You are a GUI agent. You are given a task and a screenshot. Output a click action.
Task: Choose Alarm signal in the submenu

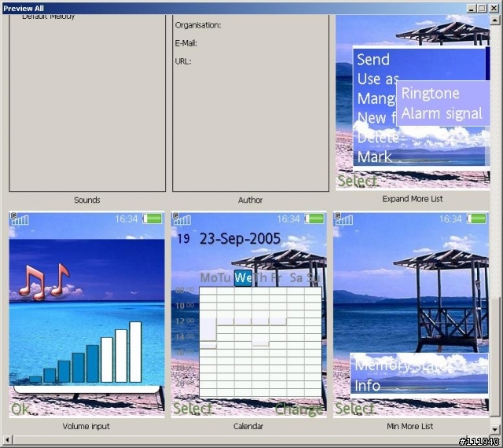[442, 113]
